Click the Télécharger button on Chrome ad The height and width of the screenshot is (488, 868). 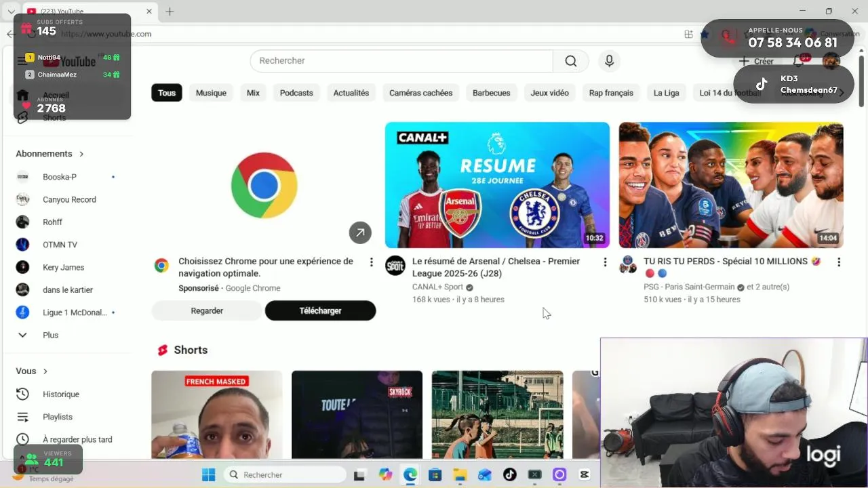click(320, 310)
